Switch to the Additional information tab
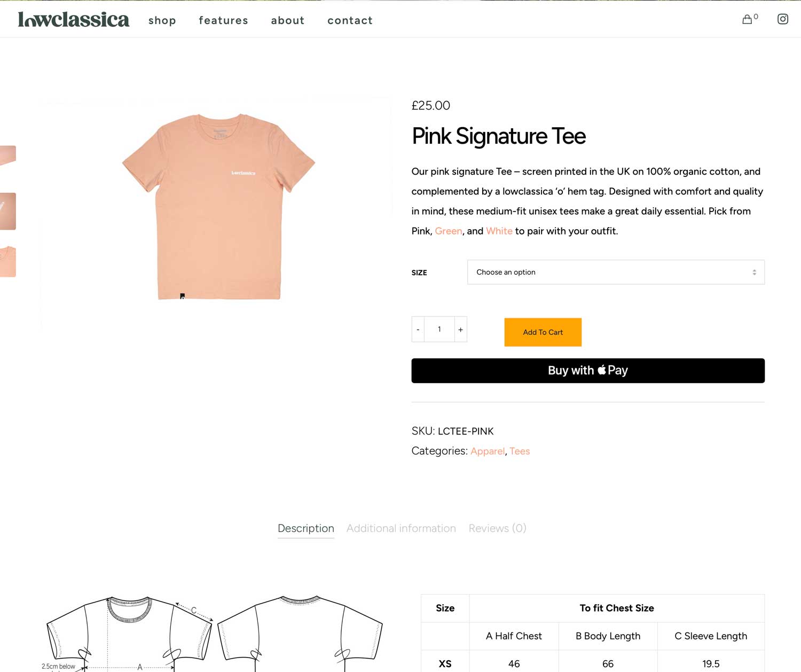Image resolution: width=801 pixels, height=672 pixels. pos(401,528)
